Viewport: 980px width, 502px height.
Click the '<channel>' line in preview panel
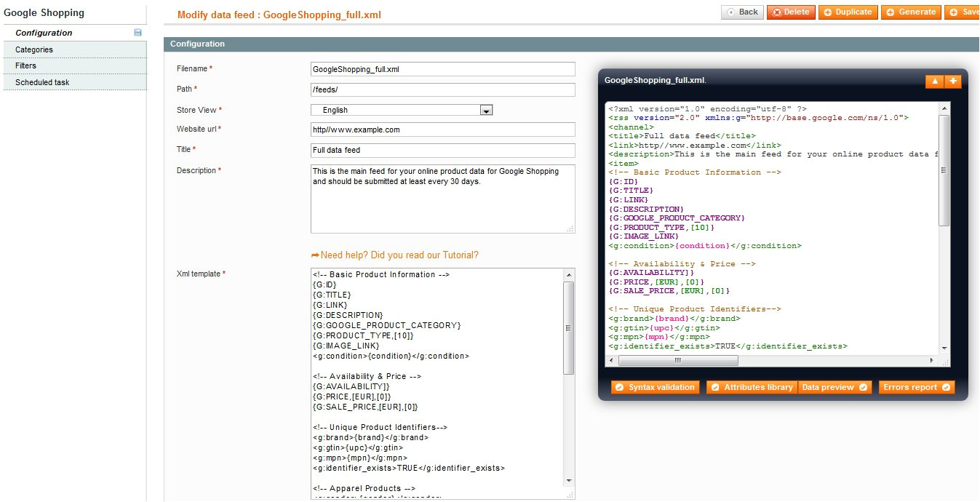[x=631, y=127]
